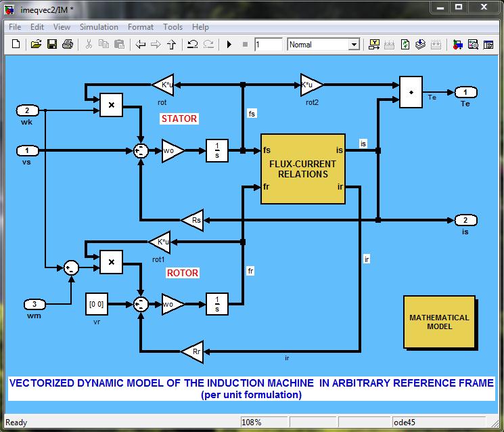
Task: Select the MATHEMATICAL MODEL block
Action: 439,322
